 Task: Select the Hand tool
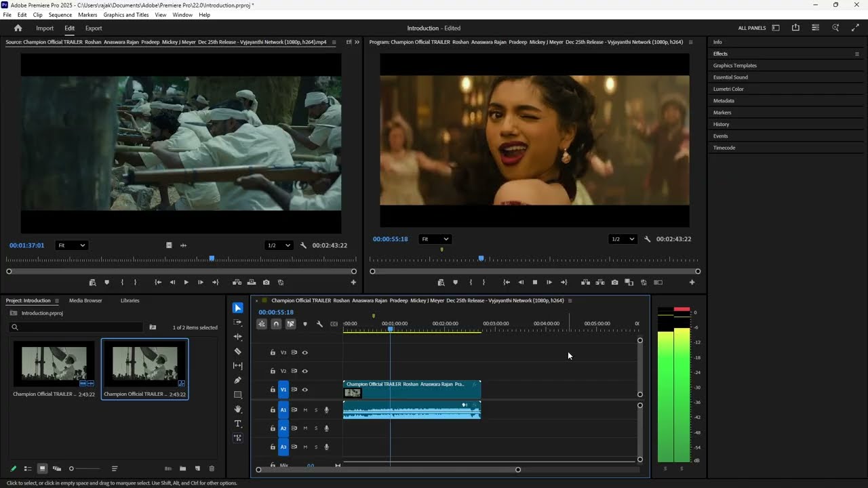[238, 409]
